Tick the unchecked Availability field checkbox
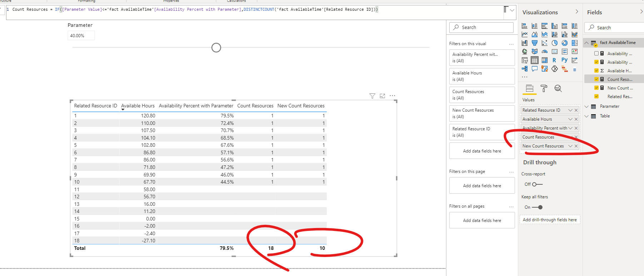 (596, 53)
